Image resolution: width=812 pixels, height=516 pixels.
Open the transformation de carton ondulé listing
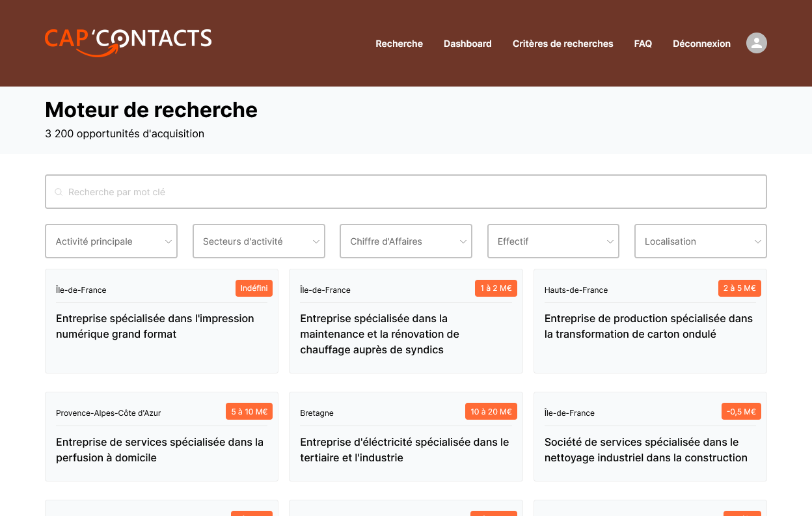coord(649,326)
